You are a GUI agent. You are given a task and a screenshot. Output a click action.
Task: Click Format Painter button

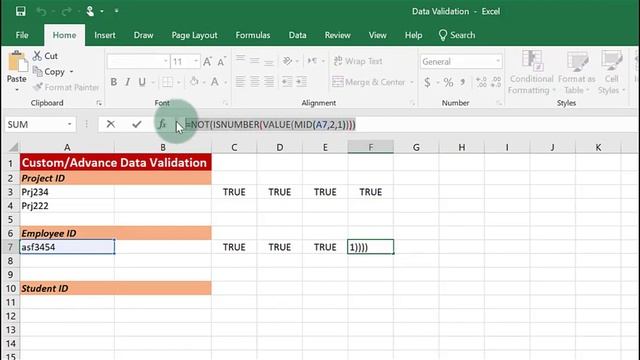tap(66, 87)
